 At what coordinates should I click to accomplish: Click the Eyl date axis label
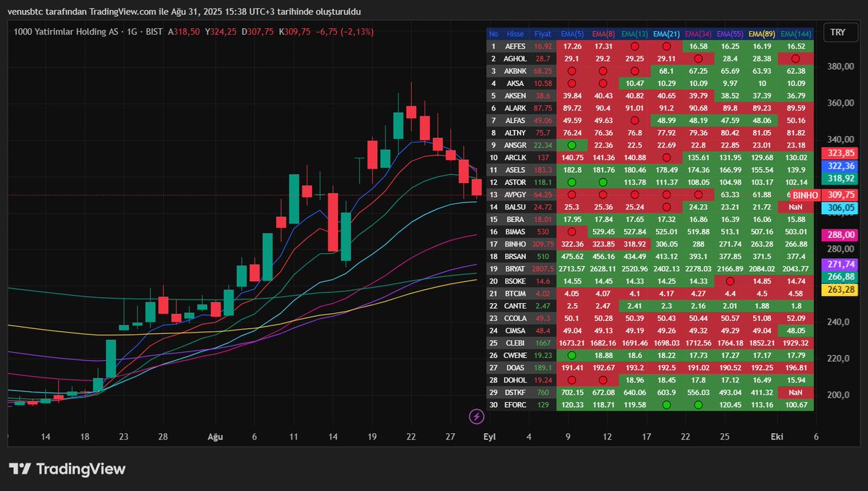pos(490,437)
